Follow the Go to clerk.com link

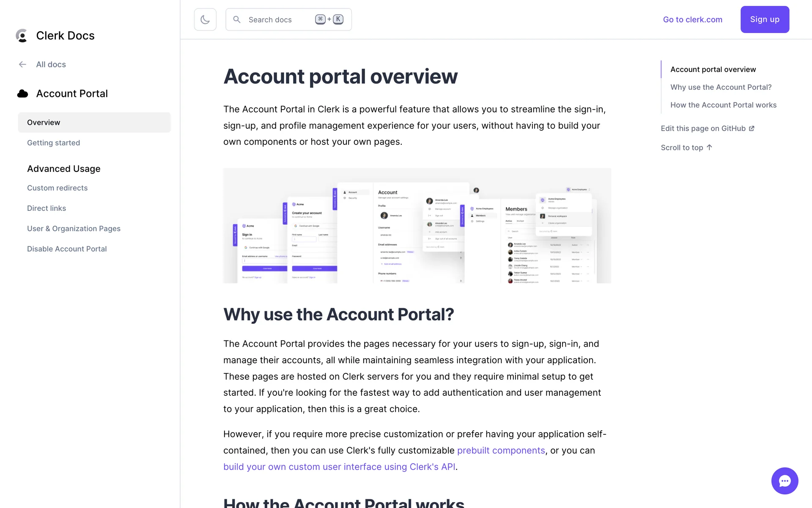click(692, 19)
